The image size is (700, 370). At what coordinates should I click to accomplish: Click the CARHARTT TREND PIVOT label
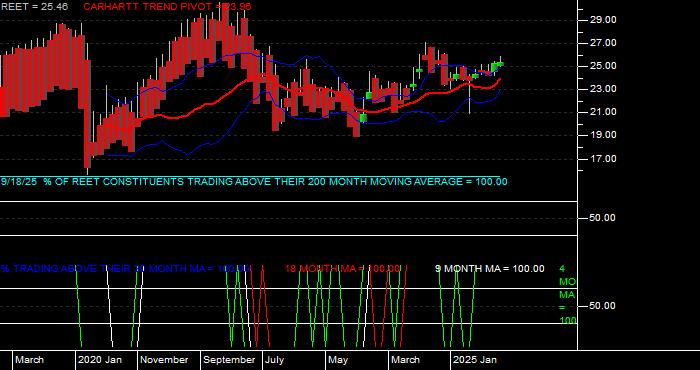(167, 6)
